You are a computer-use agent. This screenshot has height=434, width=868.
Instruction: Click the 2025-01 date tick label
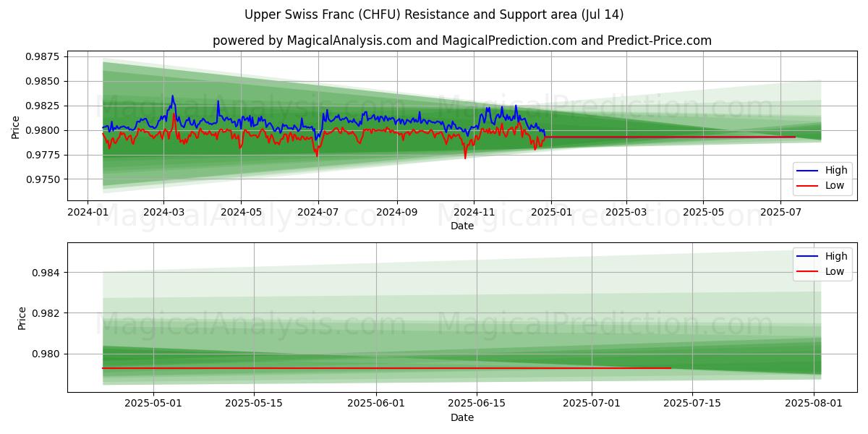[551, 213]
